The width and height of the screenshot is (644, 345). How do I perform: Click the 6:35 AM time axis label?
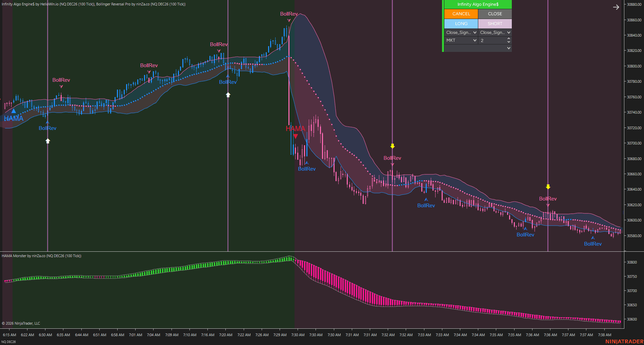(63, 335)
